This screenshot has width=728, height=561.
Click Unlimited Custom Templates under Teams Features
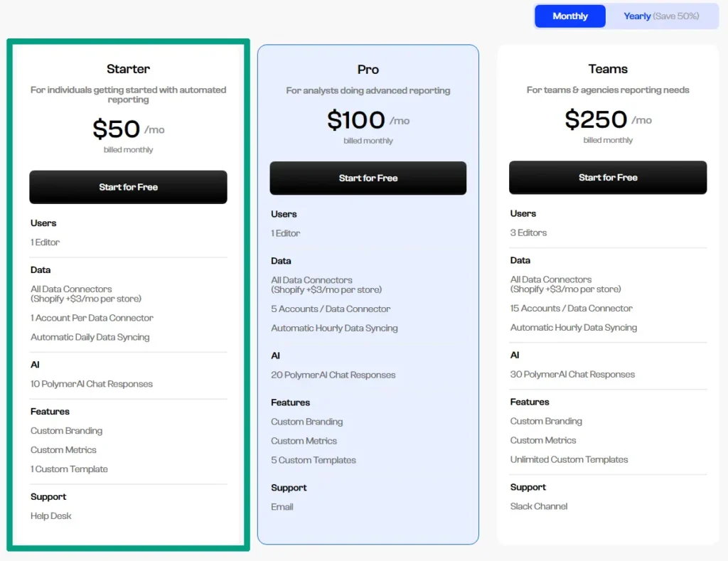(x=569, y=459)
